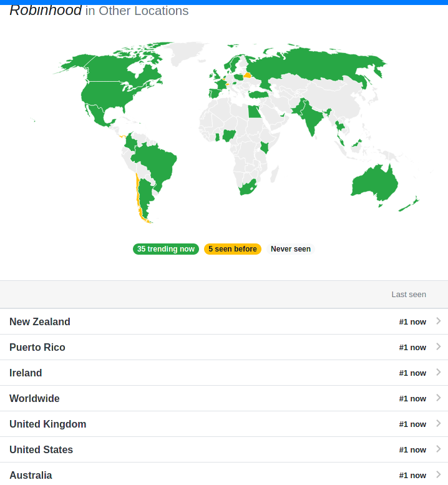
Task: Click Canada on the world map
Action: pyautogui.click(x=111, y=68)
